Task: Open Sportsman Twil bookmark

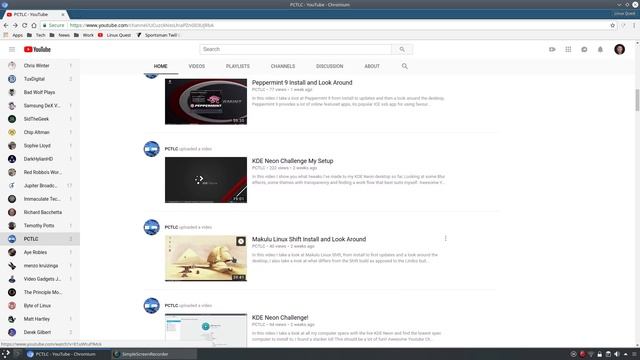Action: coord(158,35)
